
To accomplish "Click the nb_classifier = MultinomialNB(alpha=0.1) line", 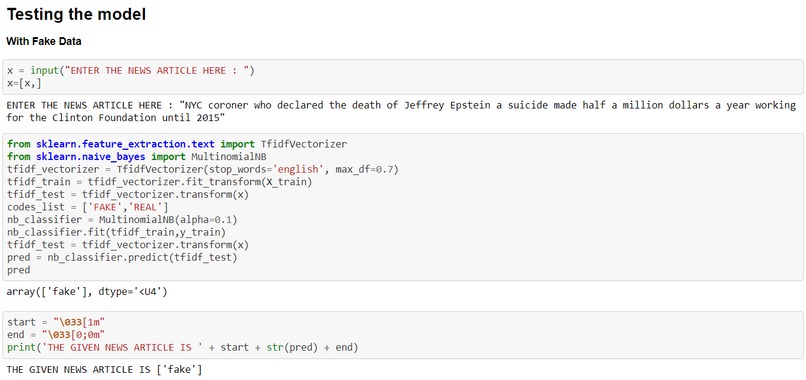I will pos(122,220).
